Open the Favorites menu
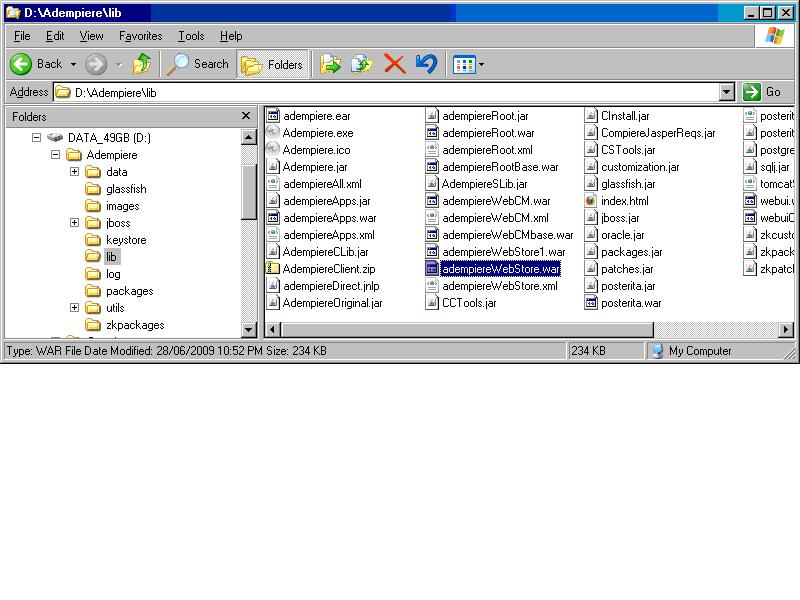The height and width of the screenshot is (600, 800). pyautogui.click(x=140, y=36)
